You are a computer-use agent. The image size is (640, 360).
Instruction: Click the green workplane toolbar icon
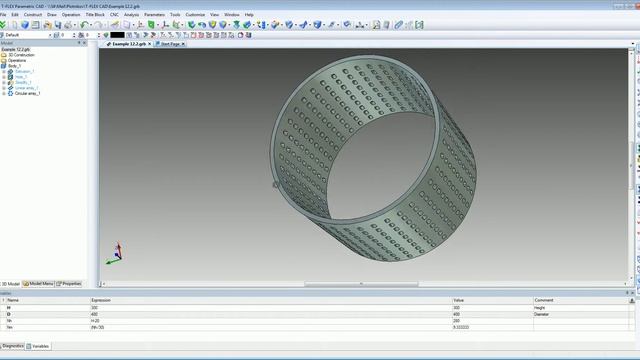click(x=151, y=25)
